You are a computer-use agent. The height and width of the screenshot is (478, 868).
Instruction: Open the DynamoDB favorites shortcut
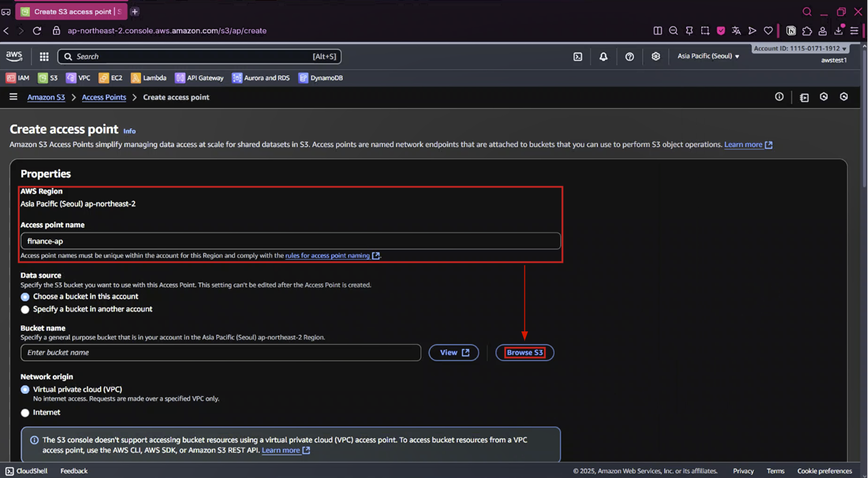321,78
